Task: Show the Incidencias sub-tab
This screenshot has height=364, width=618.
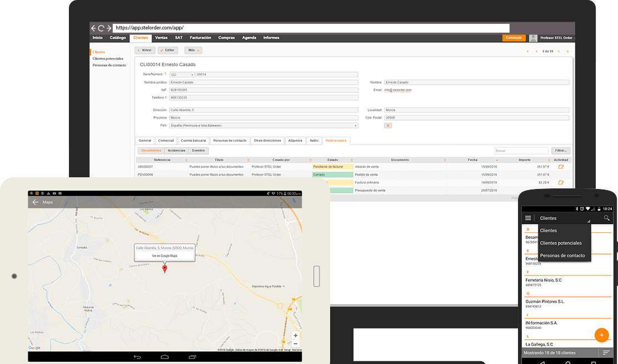Action: 176,151
